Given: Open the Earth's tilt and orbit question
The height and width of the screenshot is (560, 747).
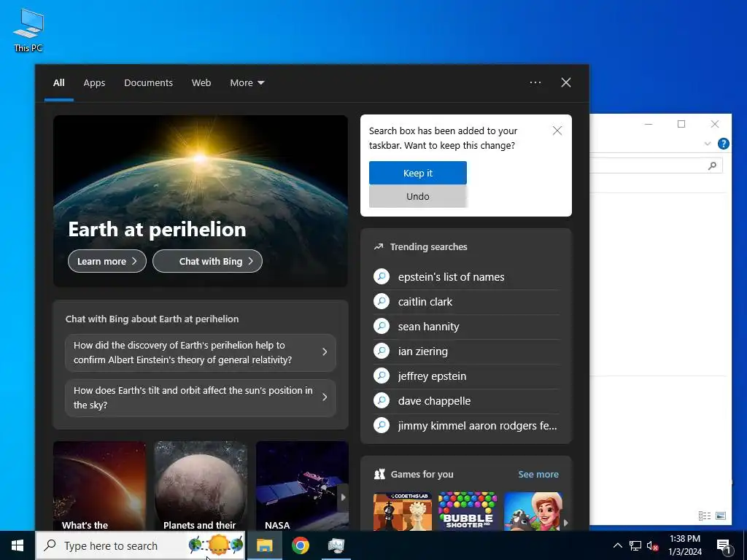Looking at the screenshot, I should tap(201, 397).
